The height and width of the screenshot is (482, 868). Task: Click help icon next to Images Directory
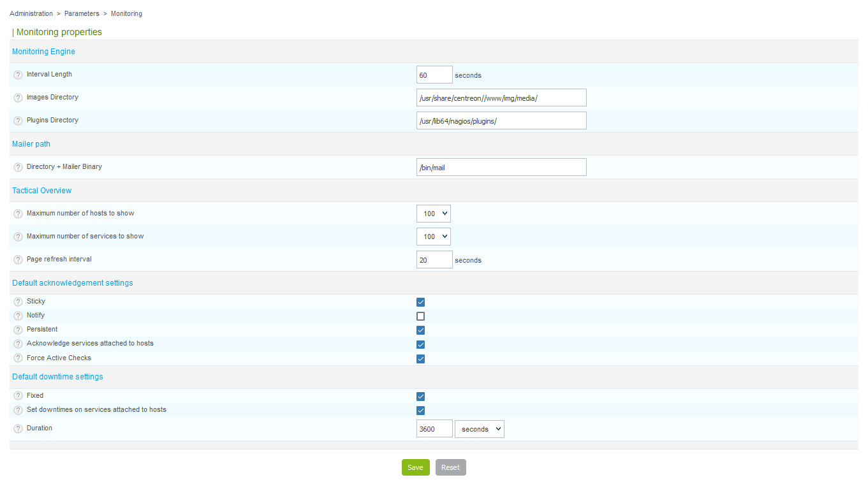coord(18,98)
